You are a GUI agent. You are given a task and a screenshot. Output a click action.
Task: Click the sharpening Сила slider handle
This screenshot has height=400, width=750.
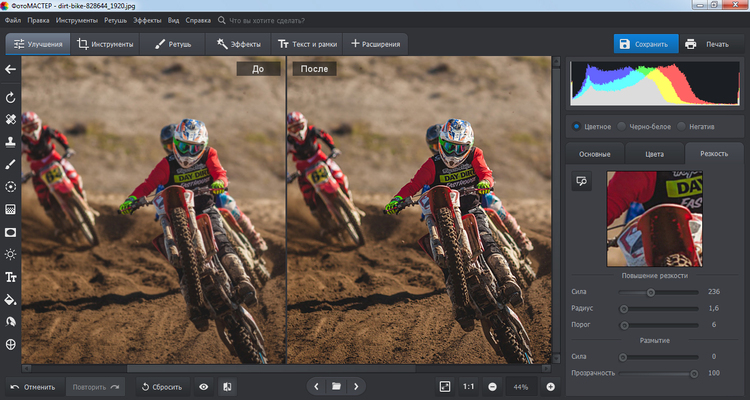(651, 292)
